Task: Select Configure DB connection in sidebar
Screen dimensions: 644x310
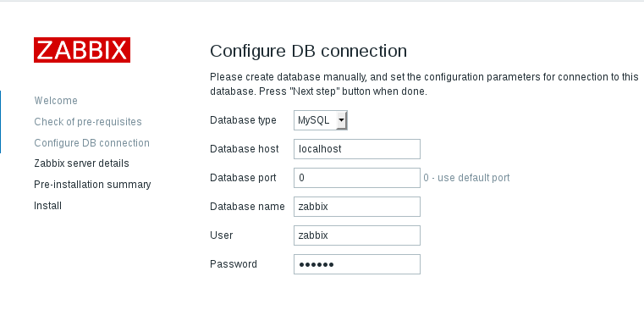Action: (91, 143)
